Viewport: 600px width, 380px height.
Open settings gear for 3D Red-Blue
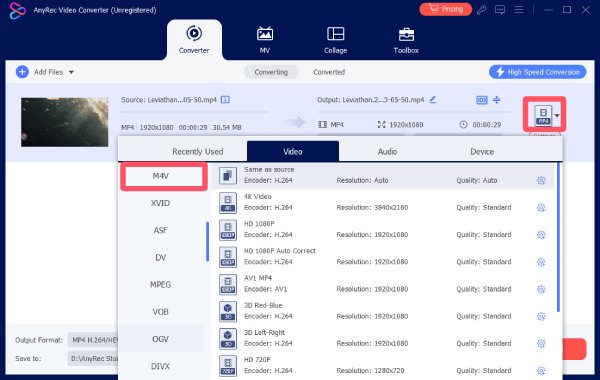541,316
